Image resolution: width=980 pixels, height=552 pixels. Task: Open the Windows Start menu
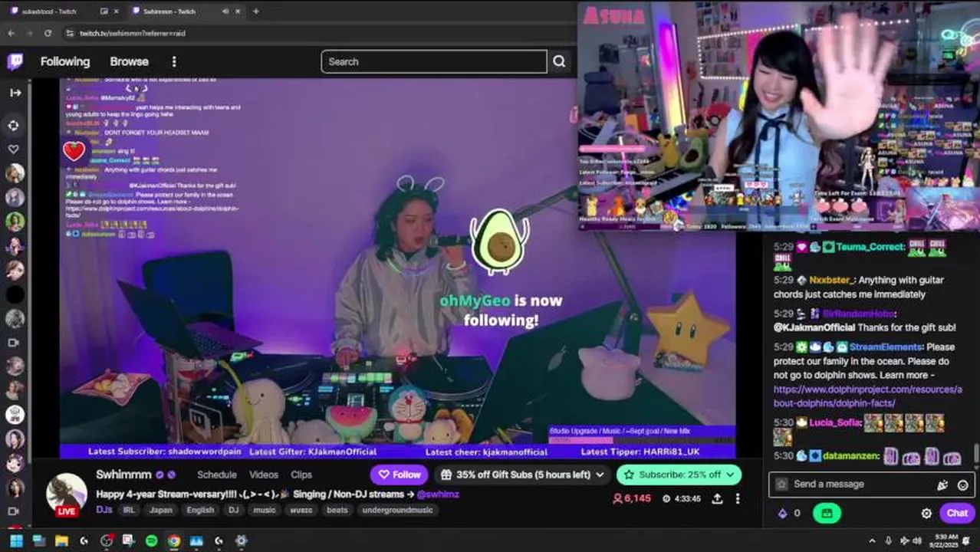pyautogui.click(x=15, y=540)
